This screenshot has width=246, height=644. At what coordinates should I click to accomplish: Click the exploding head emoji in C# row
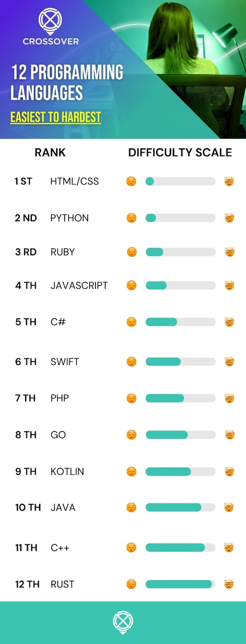tap(229, 322)
